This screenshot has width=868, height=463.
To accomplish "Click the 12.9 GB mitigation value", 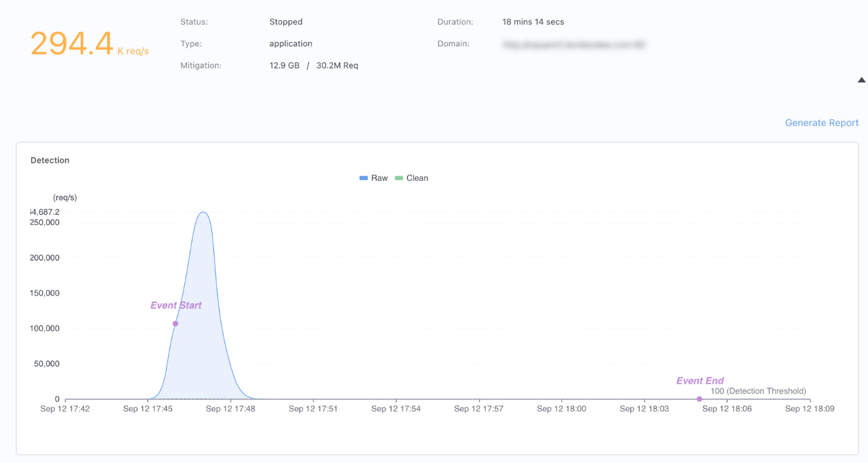I will [x=285, y=66].
